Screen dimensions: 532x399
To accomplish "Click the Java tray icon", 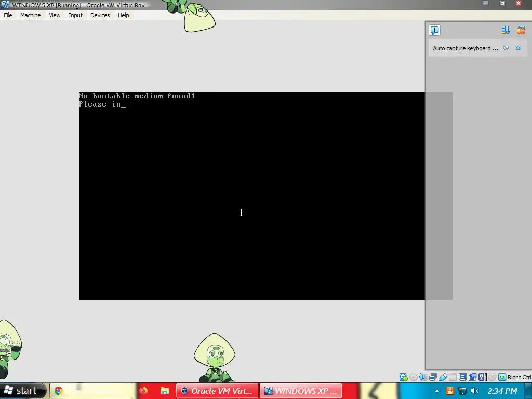I will [450, 391].
